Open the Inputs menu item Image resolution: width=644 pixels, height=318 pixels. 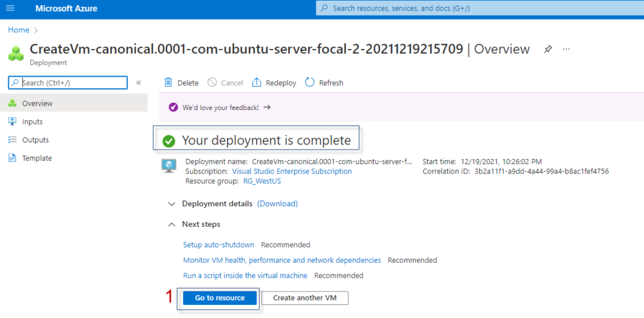coord(74,121)
